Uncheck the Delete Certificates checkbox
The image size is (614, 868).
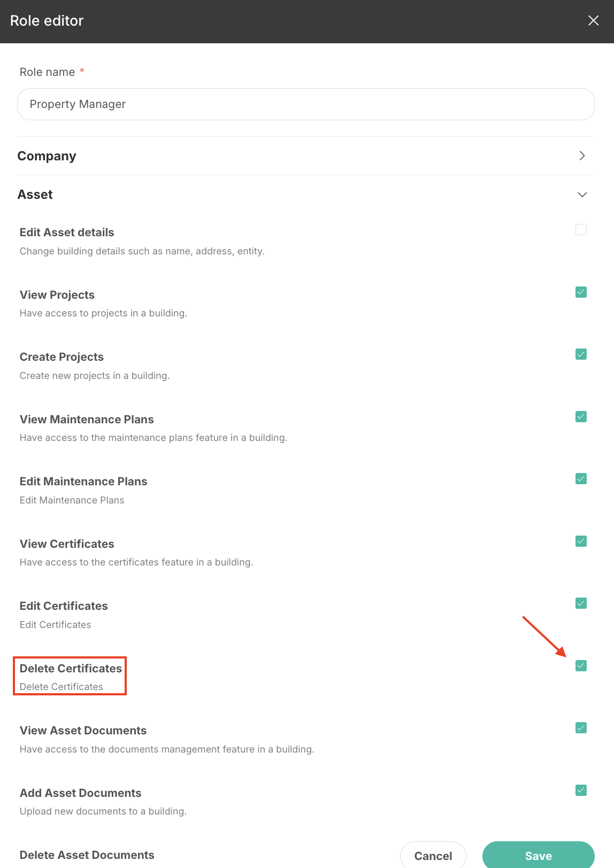click(581, 665)
